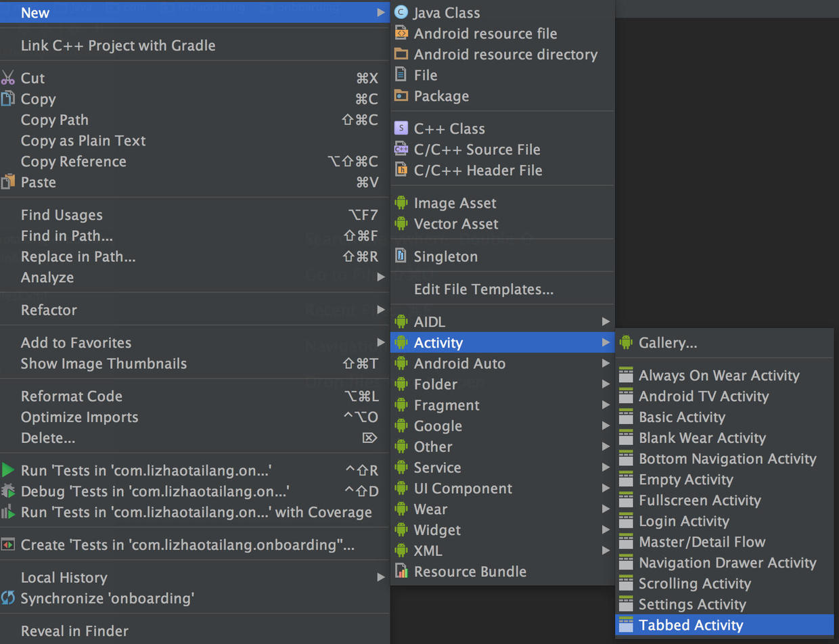Image resolution: width=839 pixels, height=644 pixels.
Task: Click the Resource Bundle icon
Action: click(x=401, y=572)
